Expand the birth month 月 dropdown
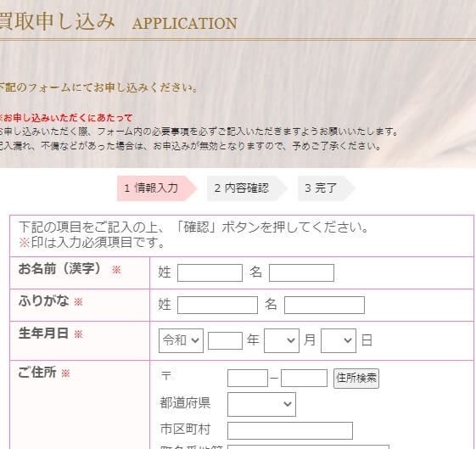This screenshot has height=449, width=476. tap(282, 340)
